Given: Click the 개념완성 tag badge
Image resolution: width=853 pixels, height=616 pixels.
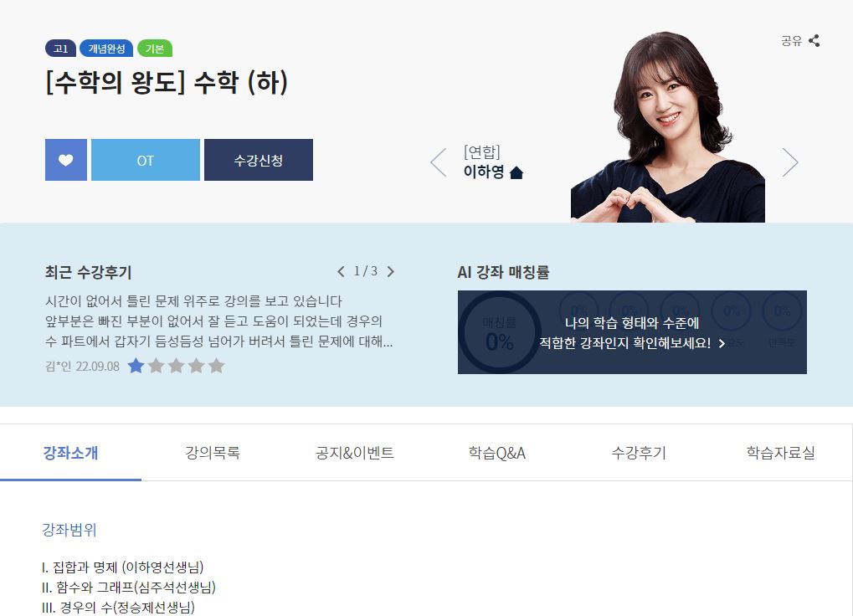Looking at the screenshot, I should pos(106,49).
